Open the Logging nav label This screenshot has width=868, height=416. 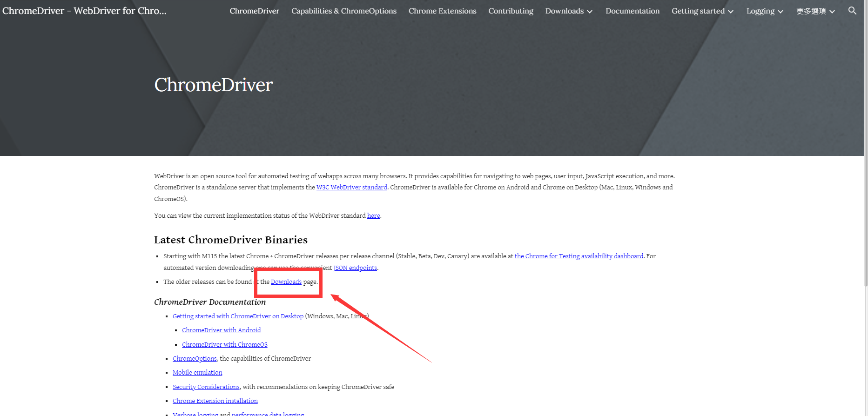(x=760, y=11)
